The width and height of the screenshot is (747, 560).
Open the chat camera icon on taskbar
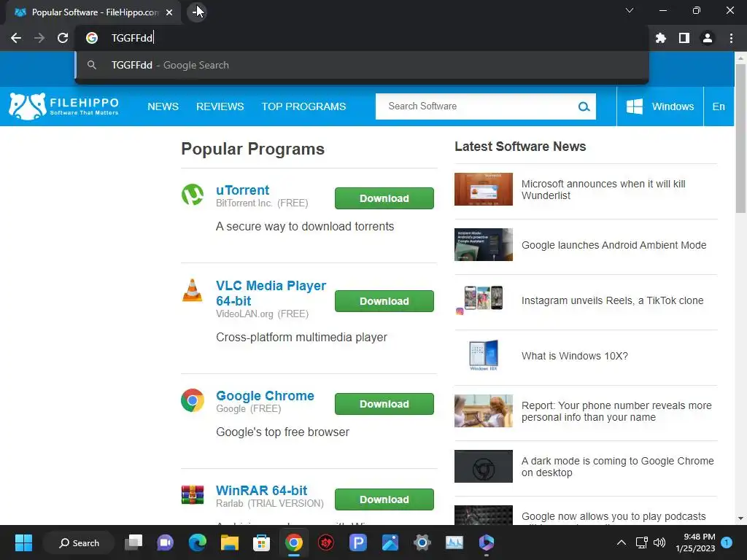pos(166,542)
